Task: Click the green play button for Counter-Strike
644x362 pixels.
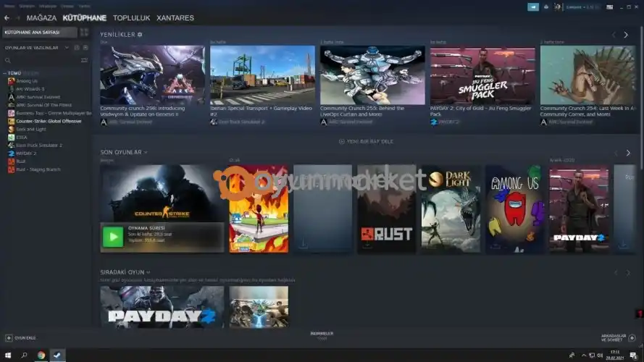Action: click(112, 236)
